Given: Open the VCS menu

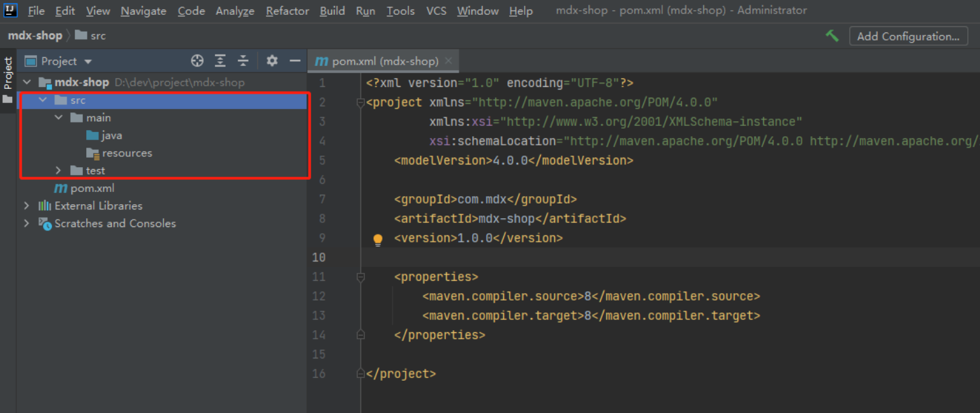Looking at the screenshot, I should (x=436, y=11).
